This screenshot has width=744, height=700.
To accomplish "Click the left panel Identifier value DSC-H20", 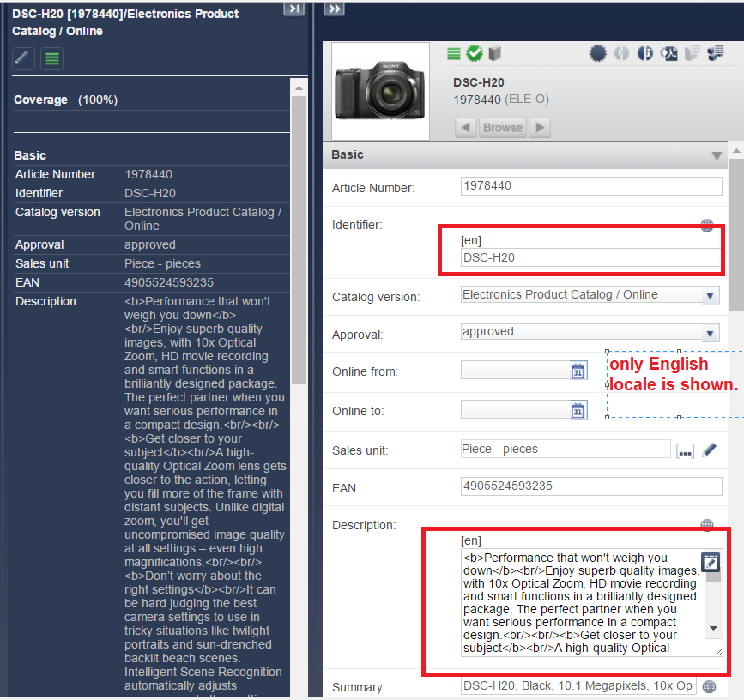I will tap(150, 194).
